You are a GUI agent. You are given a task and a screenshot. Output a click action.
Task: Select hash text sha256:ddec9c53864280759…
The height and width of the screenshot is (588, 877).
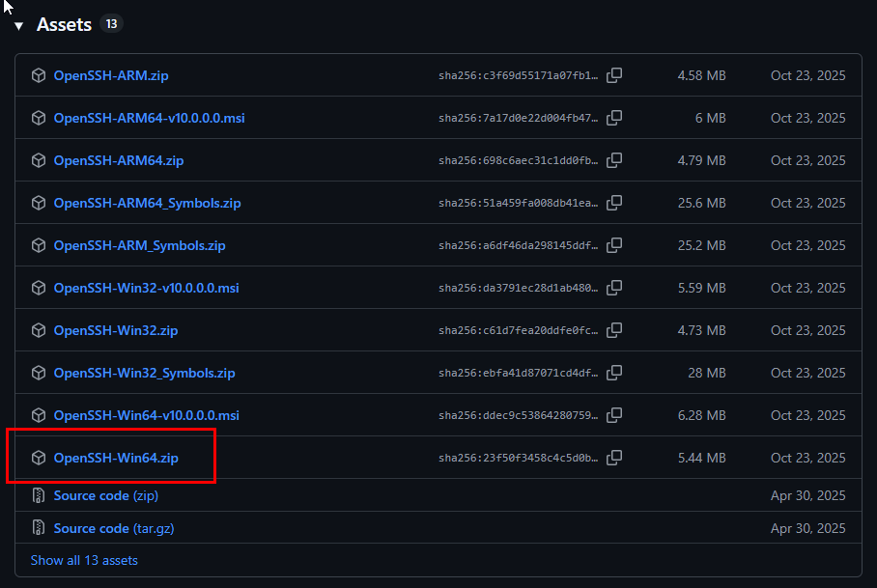[518, 415]
